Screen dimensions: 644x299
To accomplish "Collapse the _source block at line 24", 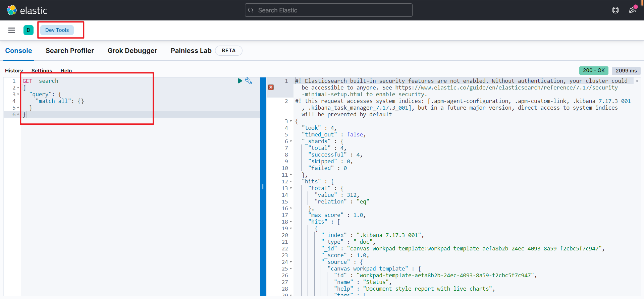I will click(291, 262).
